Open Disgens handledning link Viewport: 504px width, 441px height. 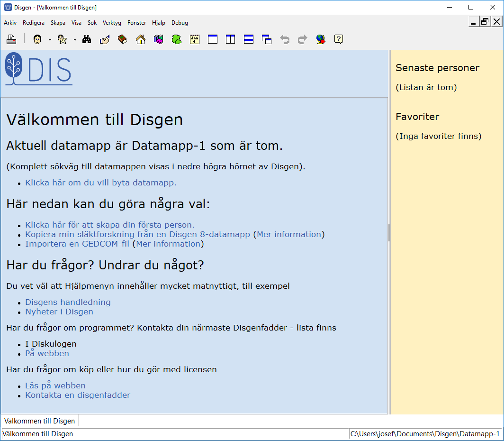pos(68,303)
